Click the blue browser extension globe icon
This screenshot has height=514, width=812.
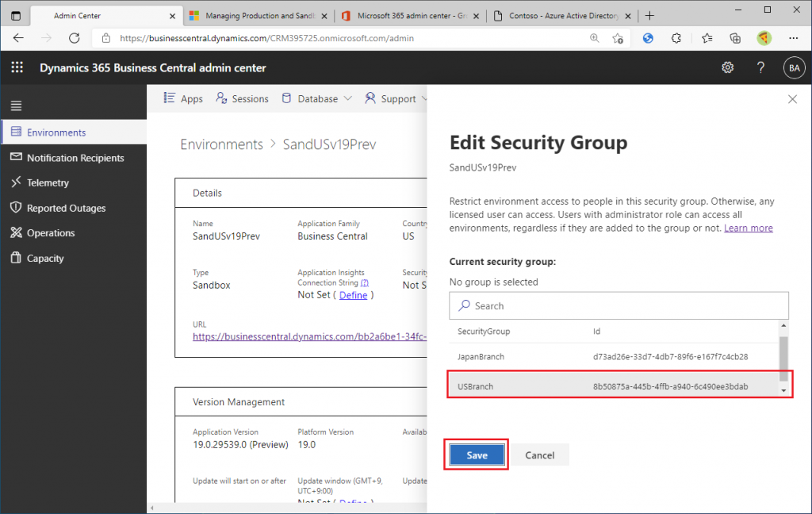[648, 38]
